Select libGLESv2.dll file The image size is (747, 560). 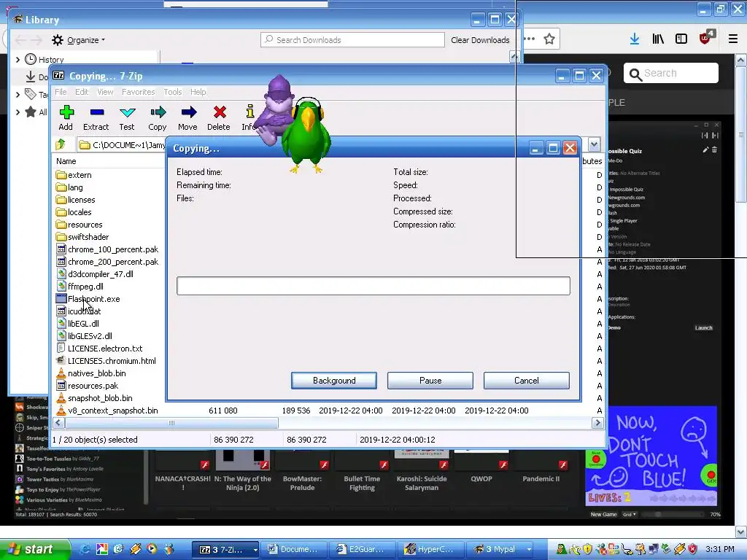85,335
